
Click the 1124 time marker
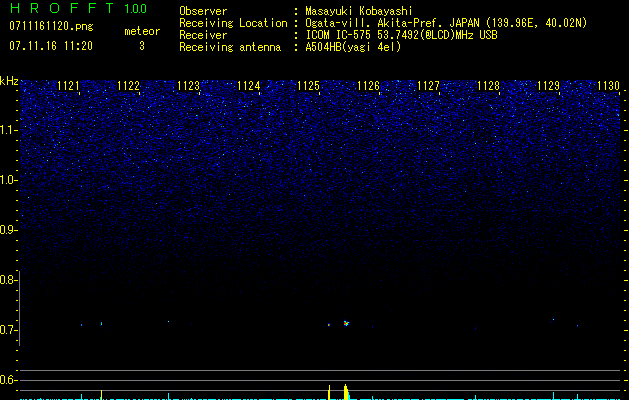point(248,86)
